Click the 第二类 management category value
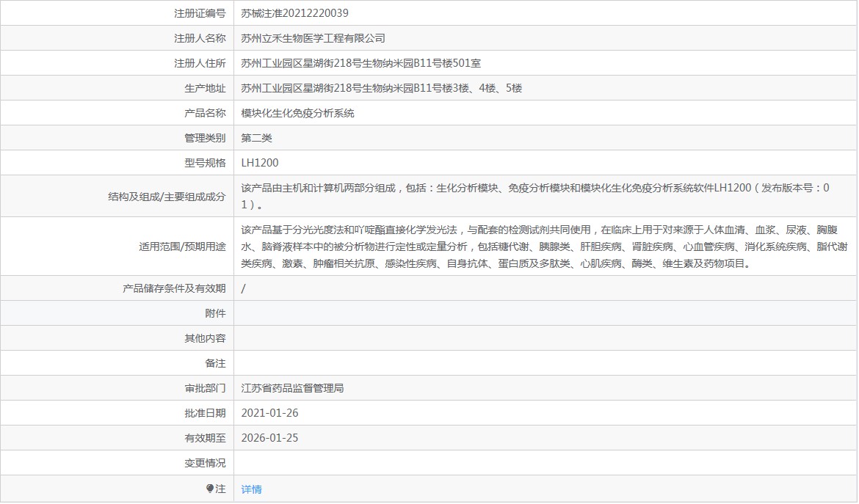 coord(256,138)
